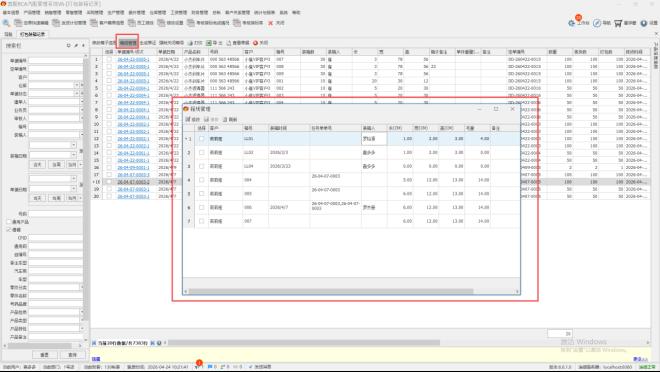The image size is (660, 372).
Task: Click last-page navigation icon below main grid
Action: click(152, 343)
